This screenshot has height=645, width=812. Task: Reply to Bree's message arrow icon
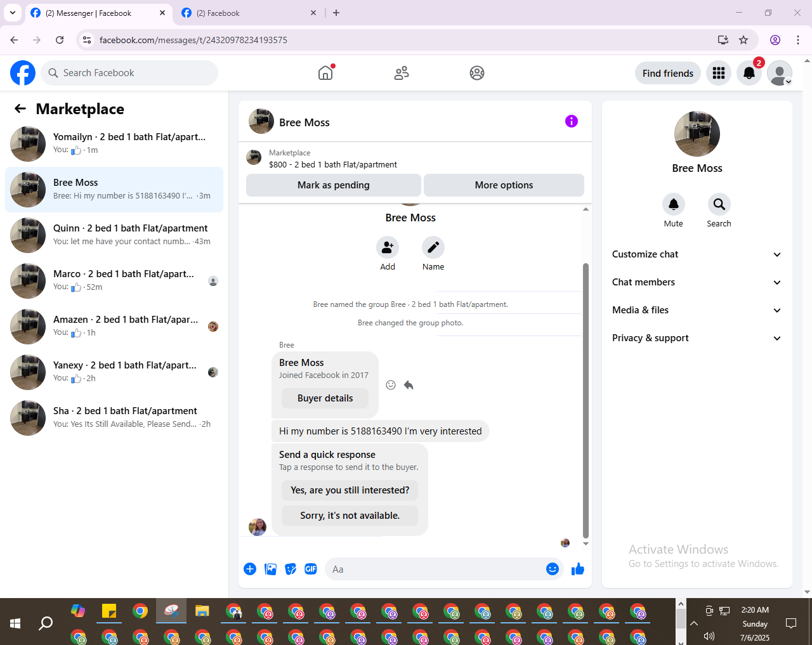pyautogui.click(x=409, y=385)
